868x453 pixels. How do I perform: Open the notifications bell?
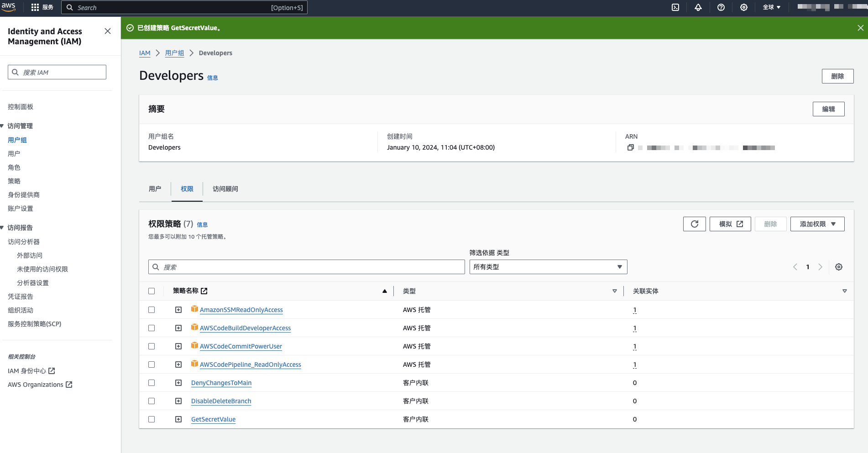tap(698, 7)
